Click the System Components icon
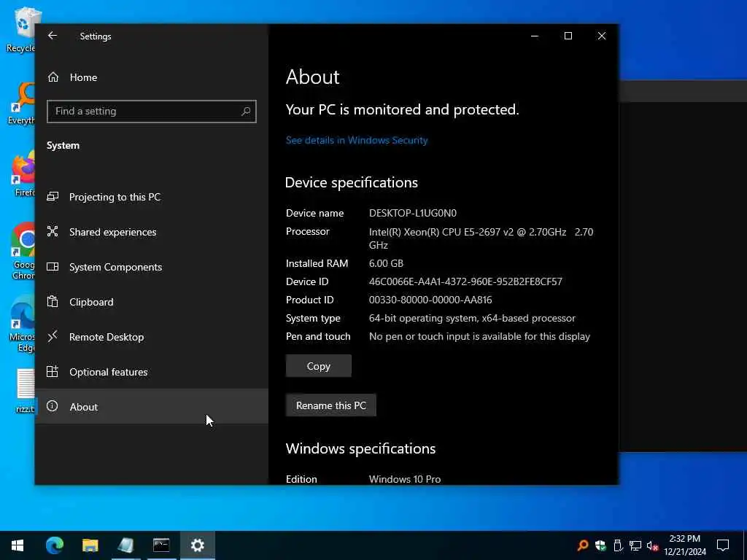Image resolution: width=747 pixels, height=560 pixels. click(53, 267)
